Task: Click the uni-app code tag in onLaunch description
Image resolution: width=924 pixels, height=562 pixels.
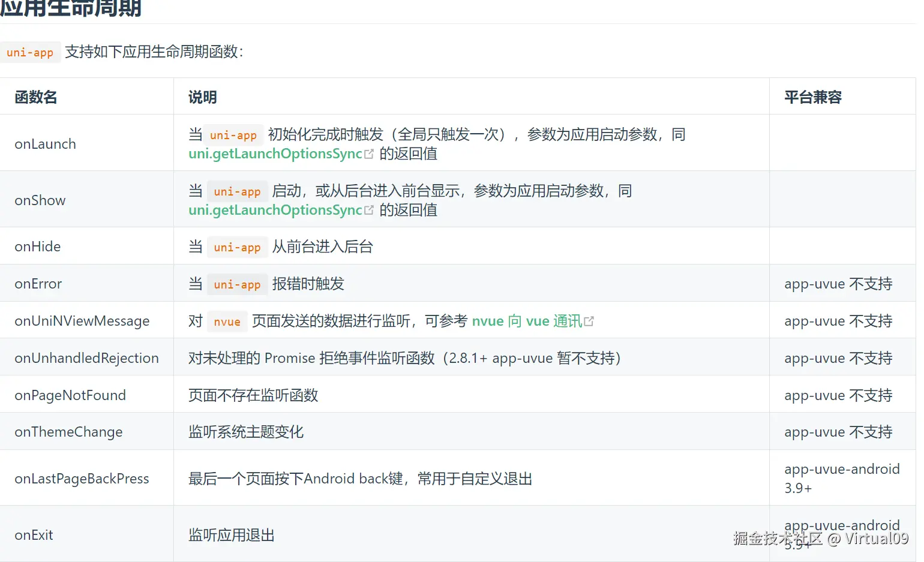Action: pos(233,135)
